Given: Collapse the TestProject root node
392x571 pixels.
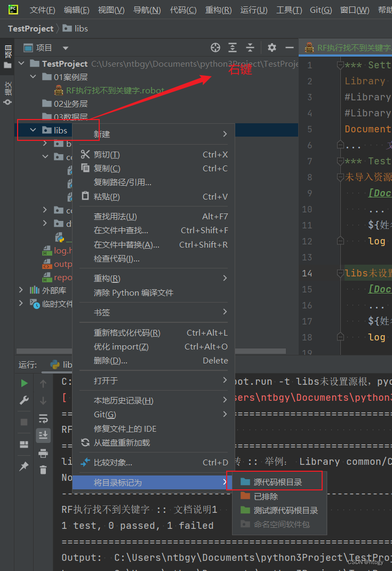Looking at the screenshot, I should pyautogui.click(x=21, y=64).
